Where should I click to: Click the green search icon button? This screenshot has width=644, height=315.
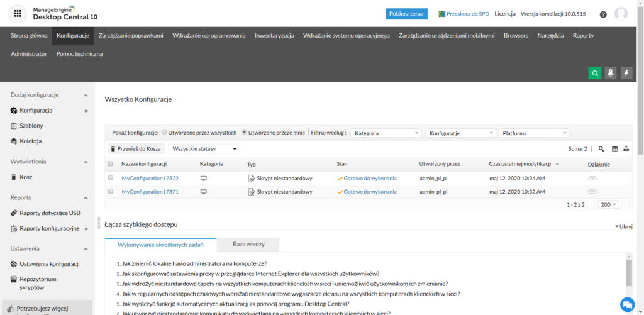coord(594,73)
